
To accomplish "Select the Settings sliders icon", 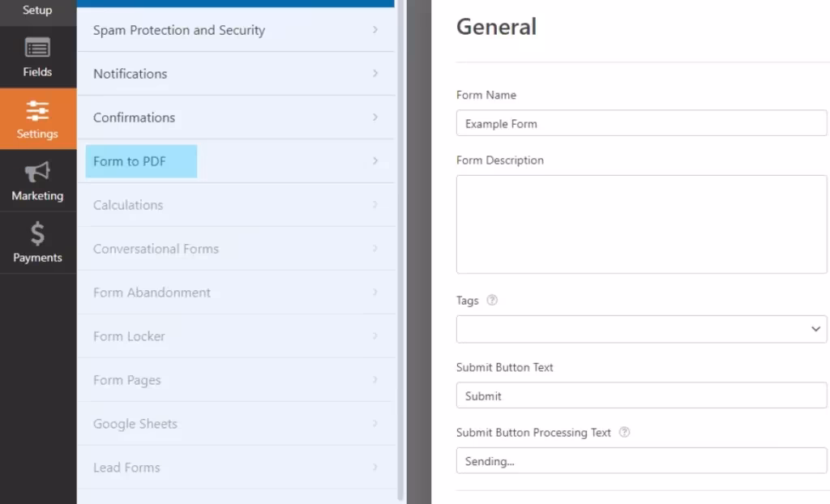I will pos(37,110).
